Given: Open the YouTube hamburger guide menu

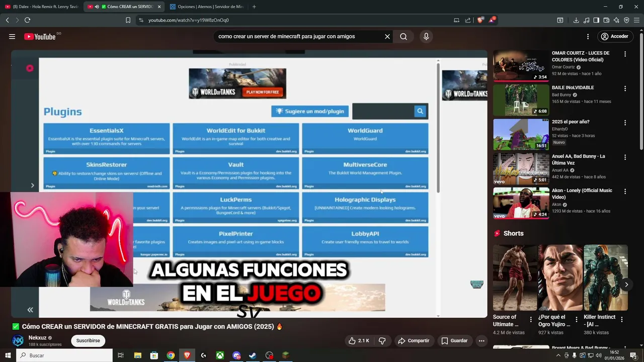Looking at the screenshot, I should click(x=12, y=37).
